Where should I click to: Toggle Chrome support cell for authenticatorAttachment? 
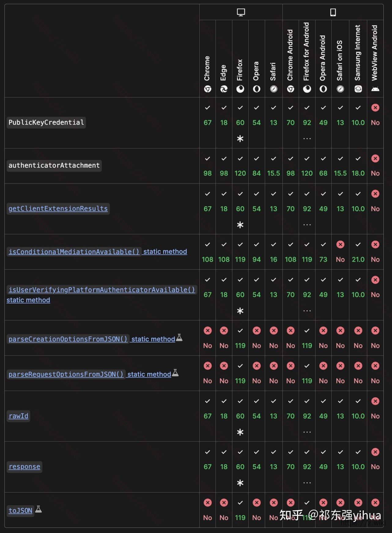click(208, 166)
